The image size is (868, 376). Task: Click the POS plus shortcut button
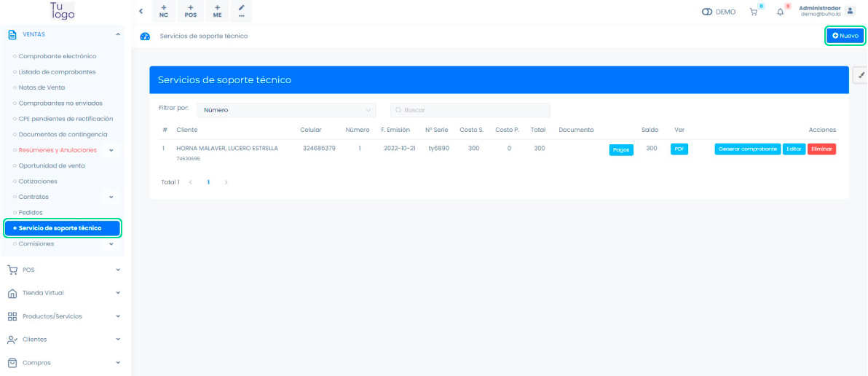(191, 11)
